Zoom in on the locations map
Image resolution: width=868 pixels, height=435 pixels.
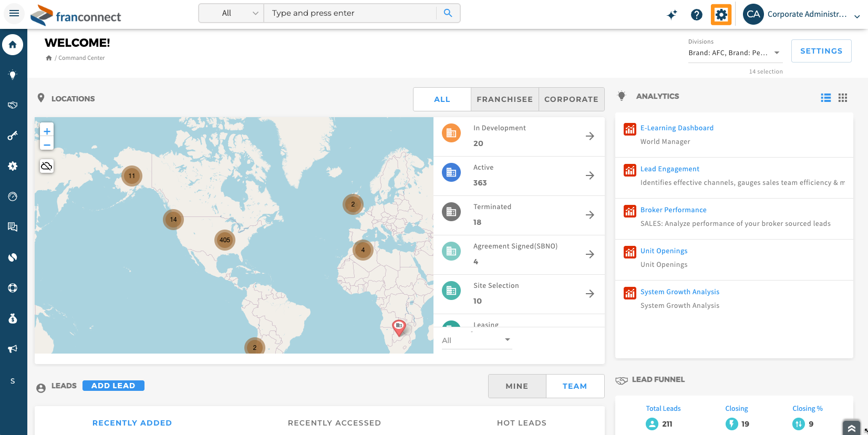(47, 131)
